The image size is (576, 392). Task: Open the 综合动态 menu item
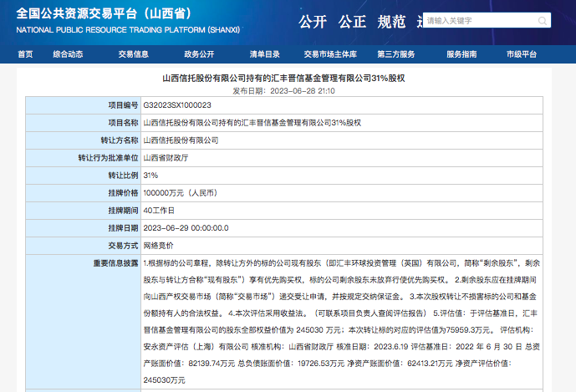point(68,54)
